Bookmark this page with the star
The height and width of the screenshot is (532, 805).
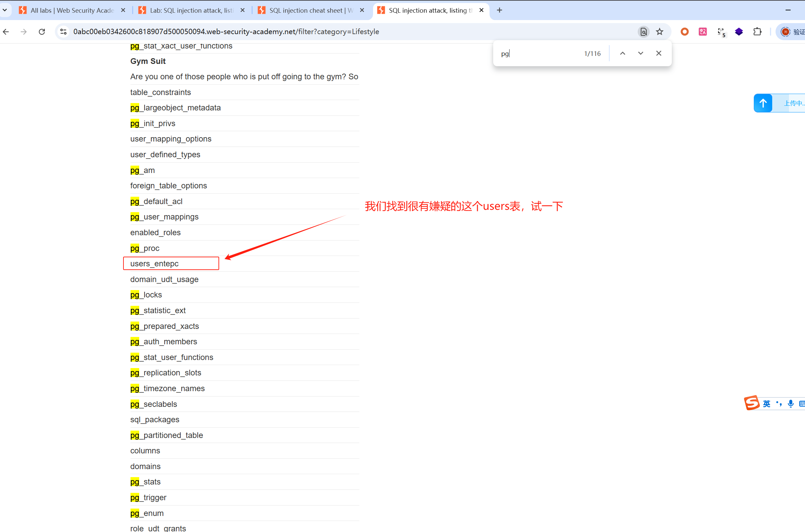tap(659, 31)
